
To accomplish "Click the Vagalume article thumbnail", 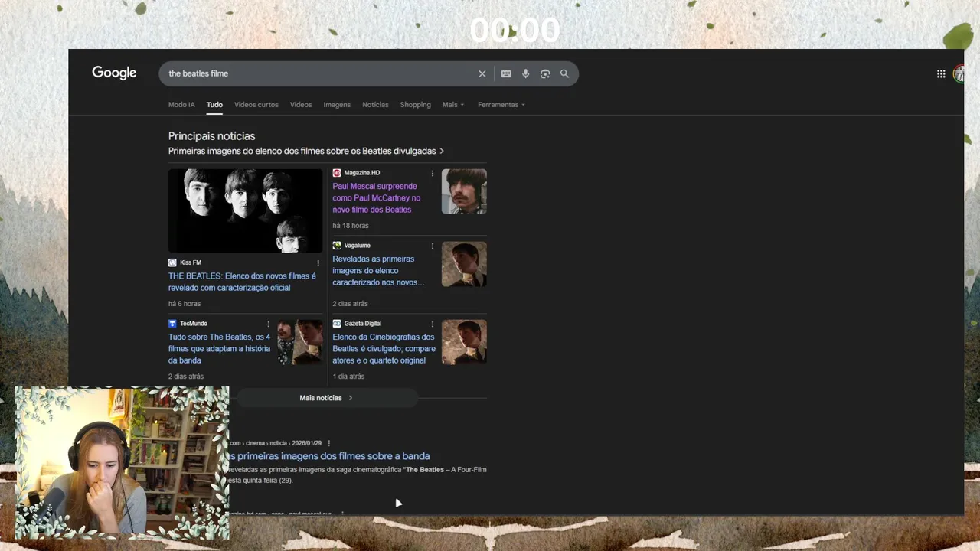I will coord(464,264).
